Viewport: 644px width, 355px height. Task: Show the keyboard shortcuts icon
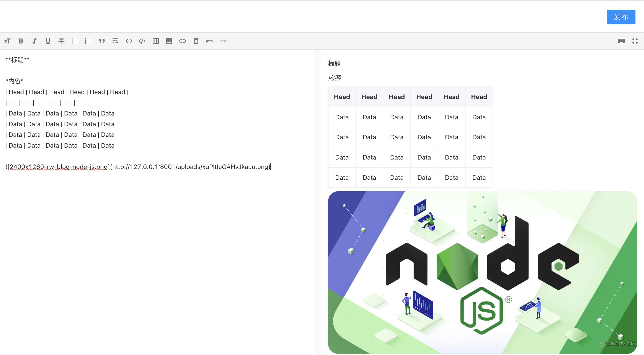point(622,41)
